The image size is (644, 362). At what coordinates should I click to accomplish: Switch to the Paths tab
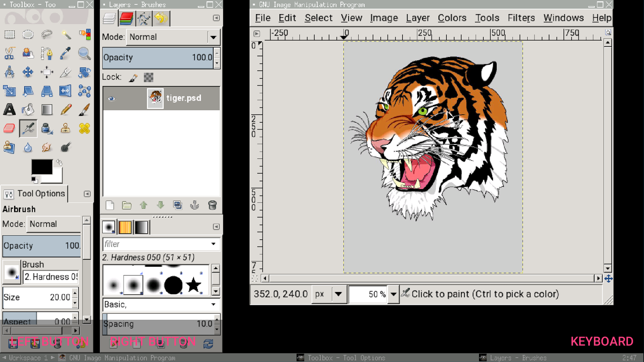coord(144,19)
